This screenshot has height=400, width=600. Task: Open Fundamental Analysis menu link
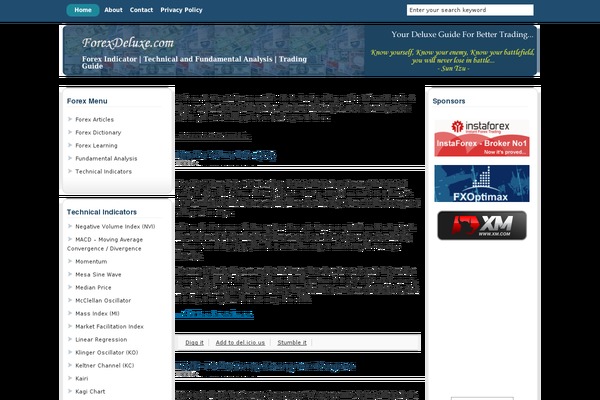coord(106,158)
